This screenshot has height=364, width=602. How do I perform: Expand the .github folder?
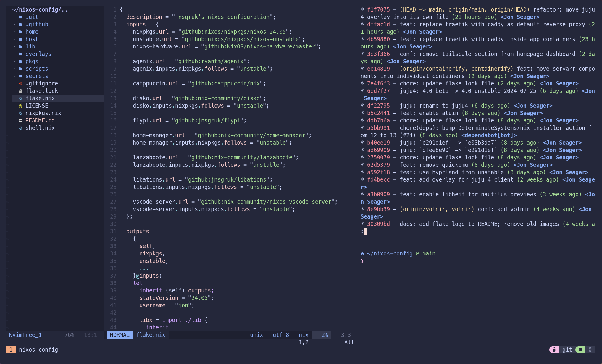pos(14,25)
